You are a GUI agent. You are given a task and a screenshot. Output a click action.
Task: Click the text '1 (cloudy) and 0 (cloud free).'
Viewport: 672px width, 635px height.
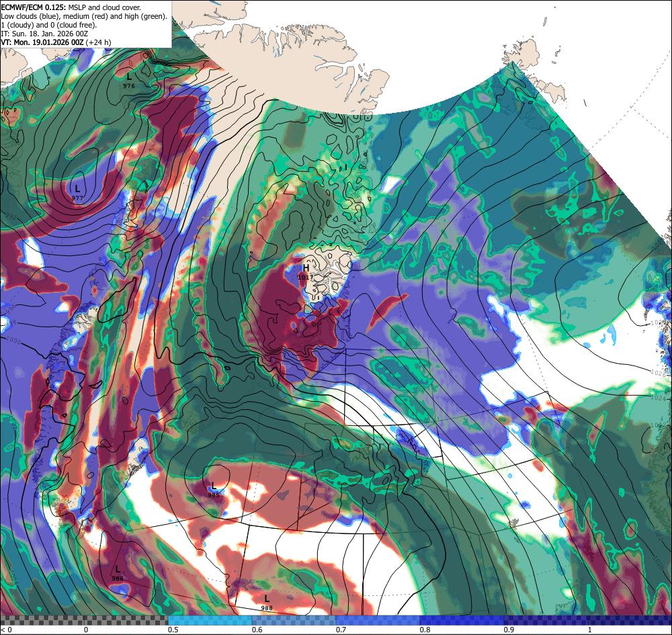49,25
